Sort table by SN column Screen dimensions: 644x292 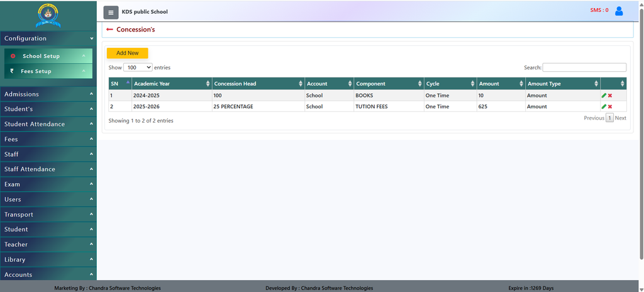tap(120, 84)
